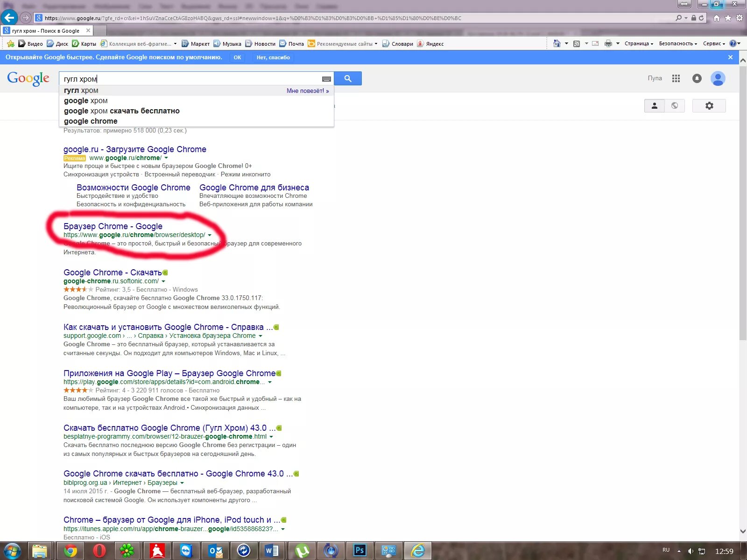
Task: Click the command bar read mail icon
Action: pyautogui.click(x=595, y=43)
